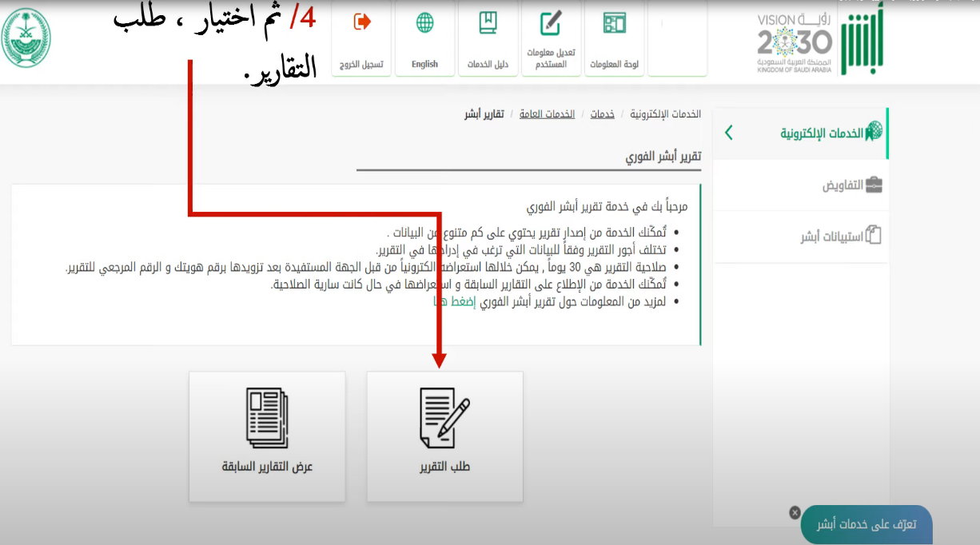Image resolution: width=980 pixels, height=545 pixels.
Task: Open تعديل معلومات المستخدم edit user info
Action: pos(551,38)
